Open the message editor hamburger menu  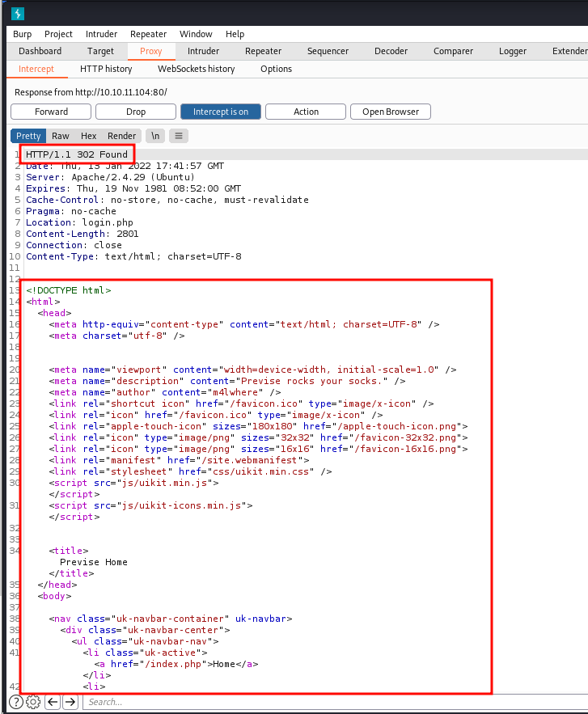tap(178, 136)
